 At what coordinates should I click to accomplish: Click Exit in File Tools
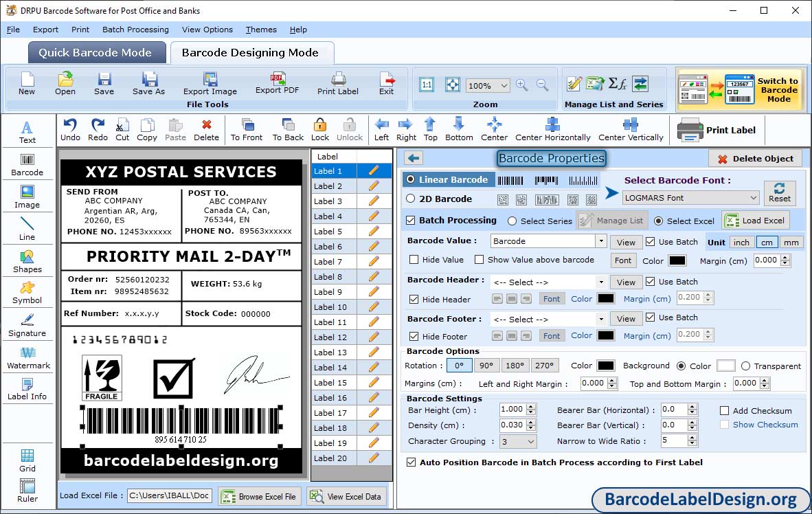coord(386,84)
